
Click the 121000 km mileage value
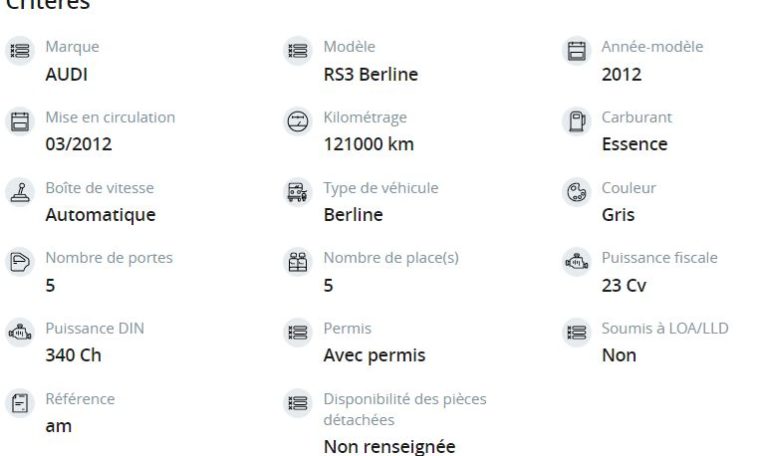(x=369, y=144)
